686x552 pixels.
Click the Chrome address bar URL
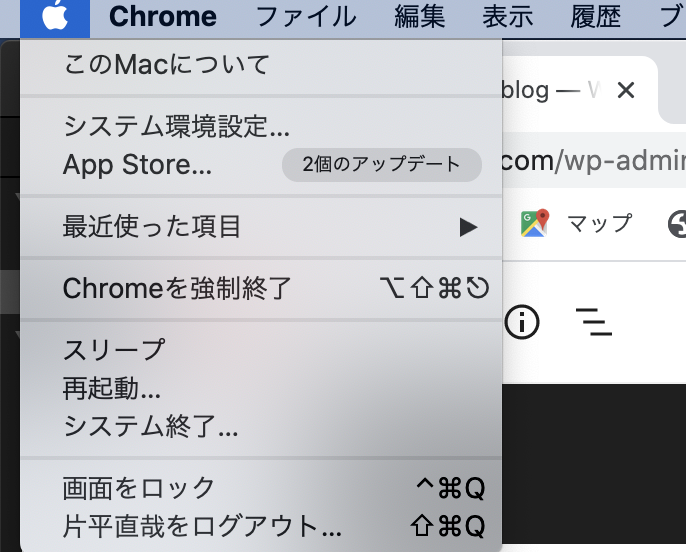(x=594, y=161)
